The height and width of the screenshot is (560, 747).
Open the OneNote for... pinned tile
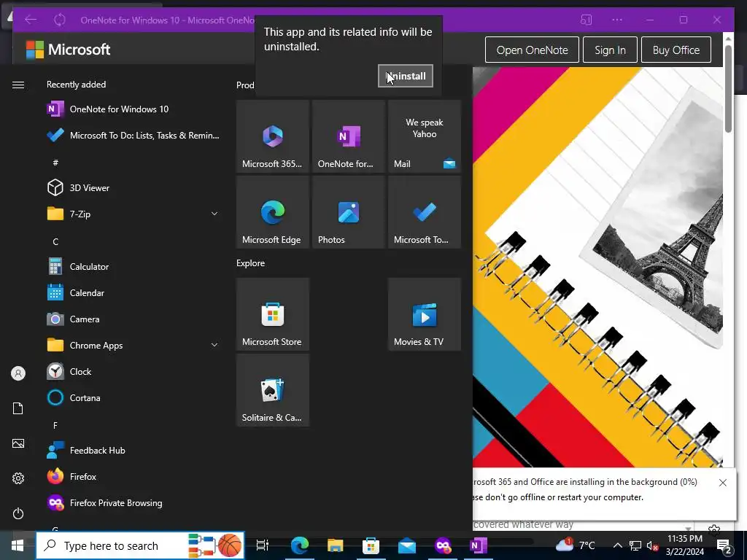coord(349,136)
